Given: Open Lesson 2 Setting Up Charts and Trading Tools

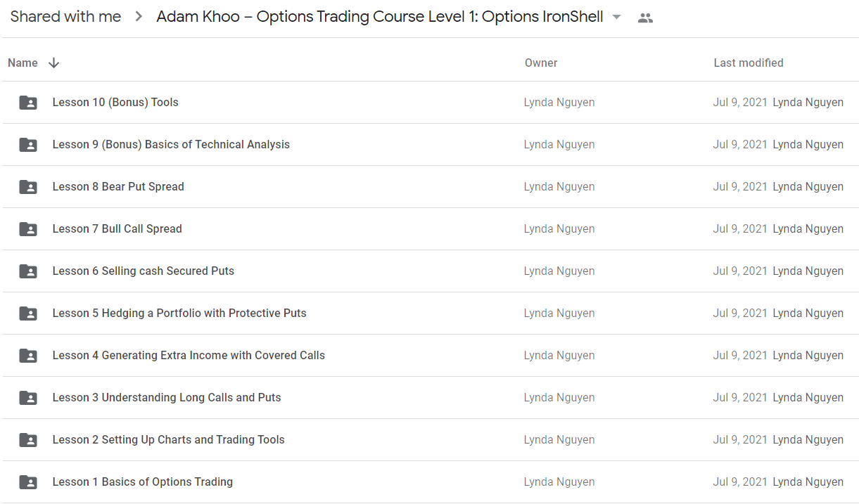Looking at the screenshot, I should pyautogui.click(x=169, y=440).
